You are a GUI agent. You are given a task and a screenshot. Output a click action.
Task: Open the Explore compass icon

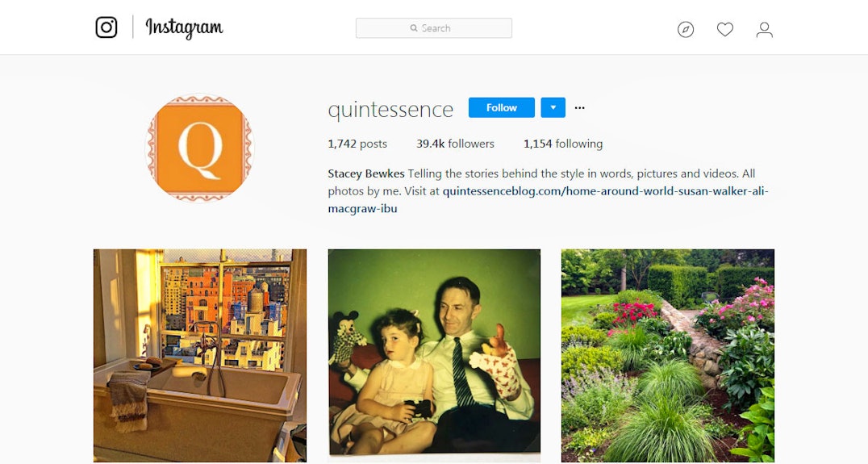pos(686,29)
